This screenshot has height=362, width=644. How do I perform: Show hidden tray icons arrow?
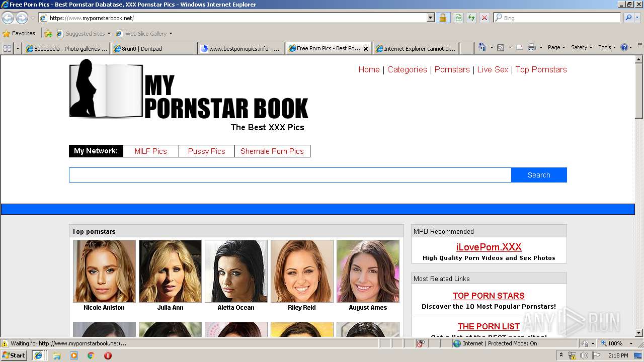pyautogui.click(x=561, y=355)
